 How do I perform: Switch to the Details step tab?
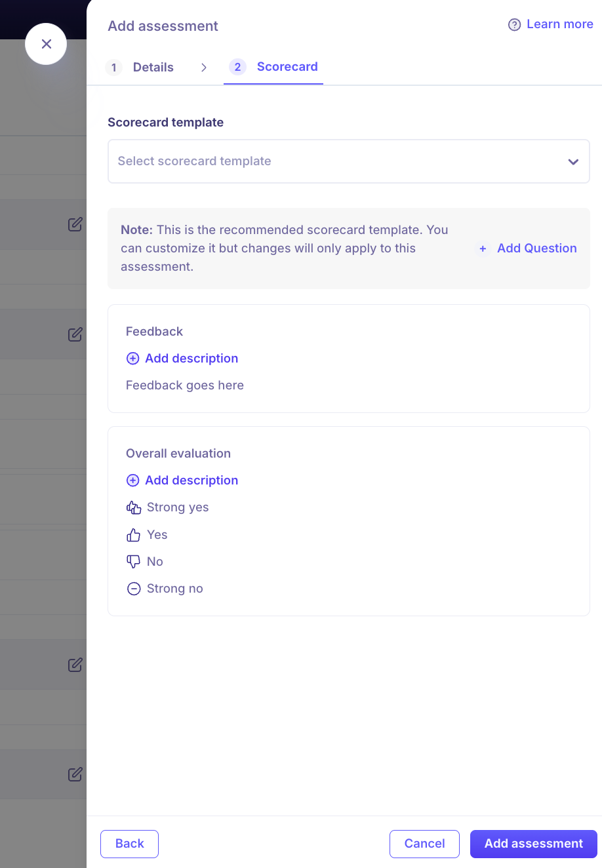tap(153, 68)
